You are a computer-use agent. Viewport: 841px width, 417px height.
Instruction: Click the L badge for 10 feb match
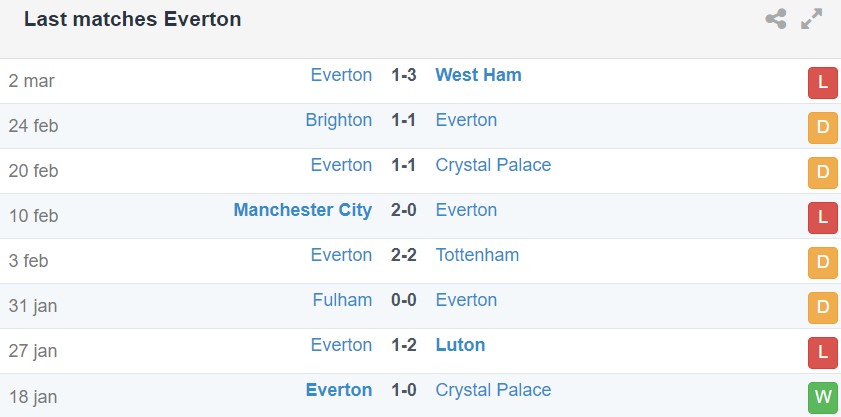pos(822,218)
